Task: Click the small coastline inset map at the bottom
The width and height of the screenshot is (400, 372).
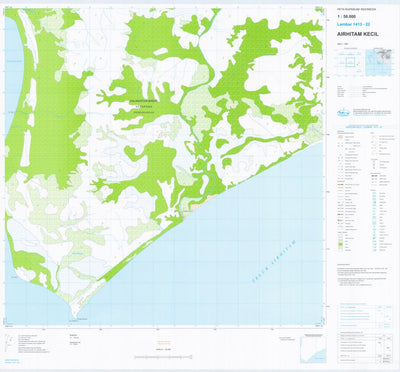Action: [313, 350]
